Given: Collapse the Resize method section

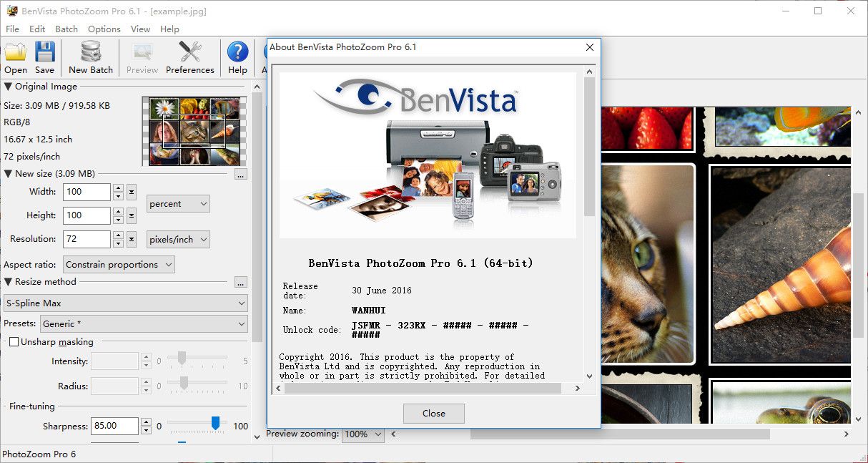Looking at the screenshot, I should [9, 282].
